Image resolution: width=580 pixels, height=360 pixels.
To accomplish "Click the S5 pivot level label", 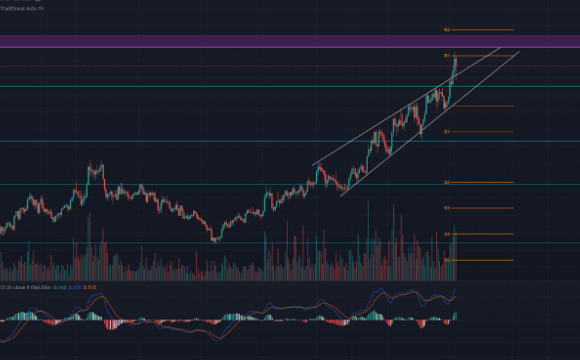I will [447, 260].
